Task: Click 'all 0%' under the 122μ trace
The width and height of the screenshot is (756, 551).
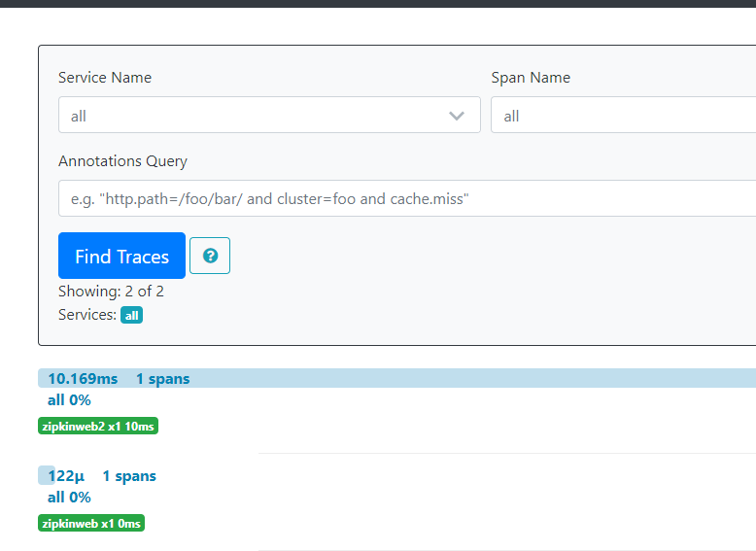Action: click(69, 498)
